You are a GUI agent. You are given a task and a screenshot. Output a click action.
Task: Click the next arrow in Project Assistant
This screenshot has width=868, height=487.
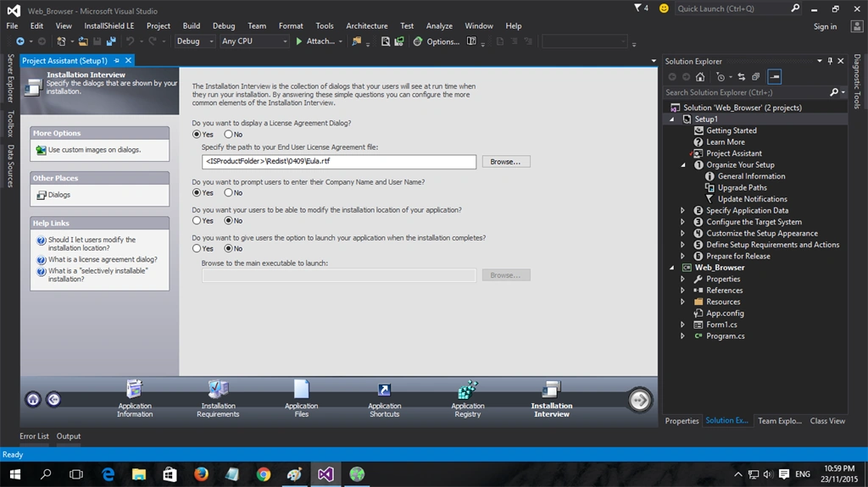pyautogui.click(x=639, y=400)
